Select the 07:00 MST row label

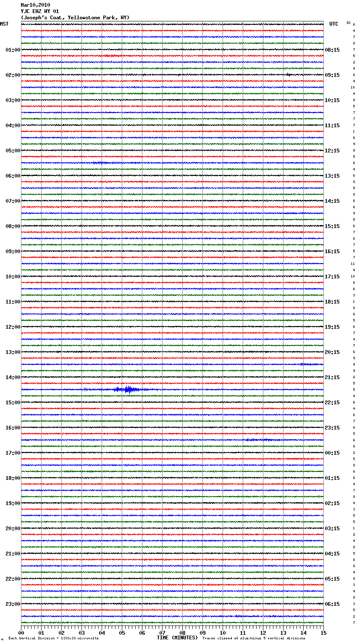[x=13, y=201]
